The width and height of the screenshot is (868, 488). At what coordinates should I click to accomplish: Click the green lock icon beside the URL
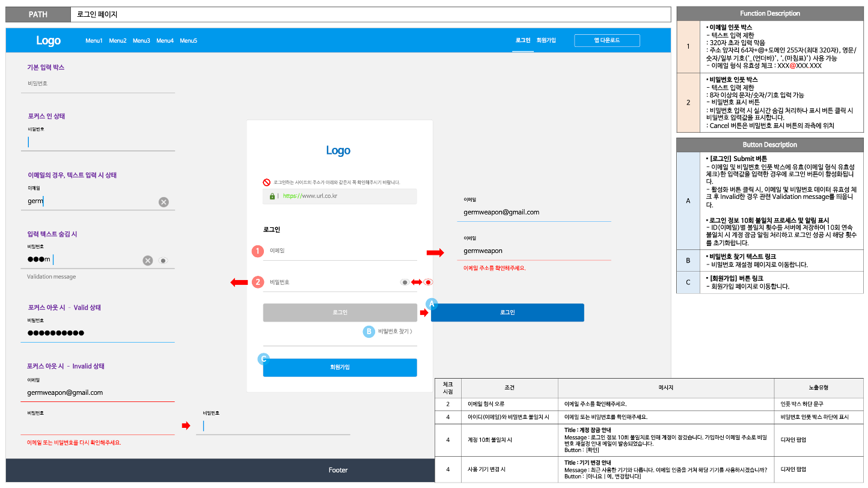[272, 196]
